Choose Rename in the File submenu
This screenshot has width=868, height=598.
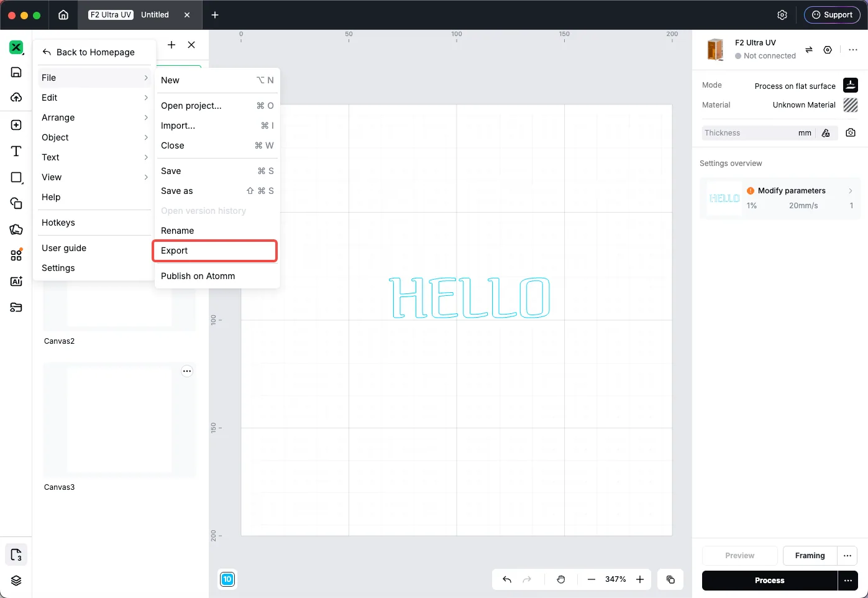click(x=217, y=231)
